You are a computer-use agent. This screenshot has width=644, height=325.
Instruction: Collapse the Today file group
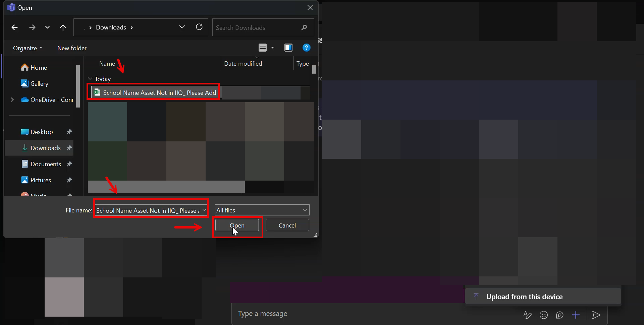[x=90, y=79]
